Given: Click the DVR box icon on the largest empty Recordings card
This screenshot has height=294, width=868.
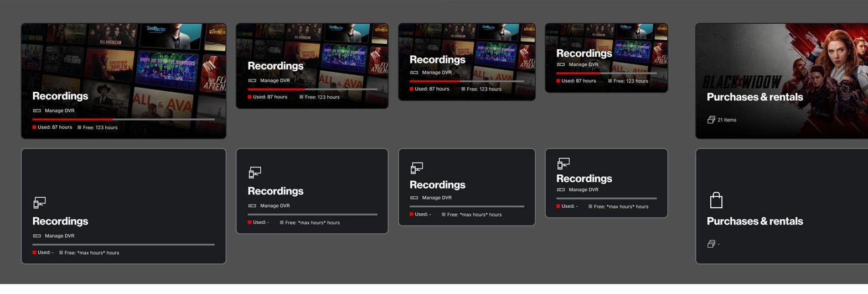Looking at the screenshot, I should [37, 236].
